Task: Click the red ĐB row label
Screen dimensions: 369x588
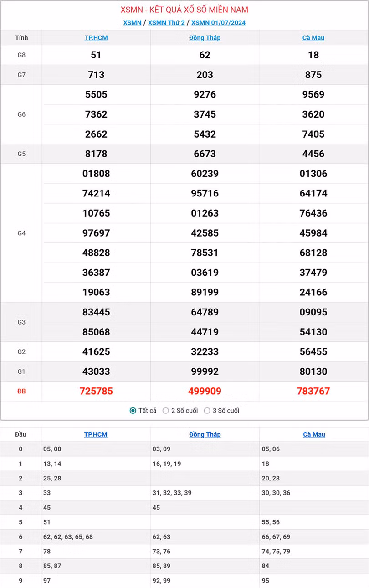Action: pyautogui.click(x=21, y=391)
